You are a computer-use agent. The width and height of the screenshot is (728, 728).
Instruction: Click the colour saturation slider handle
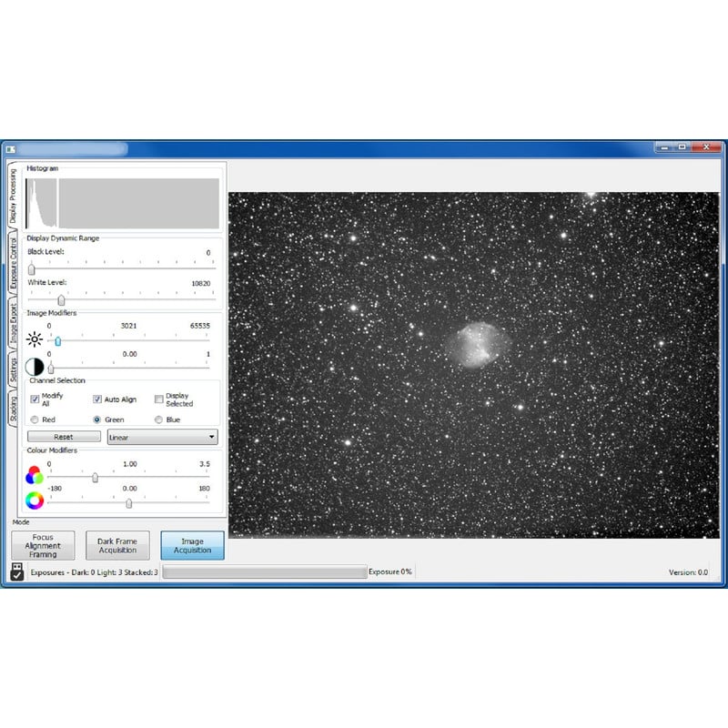point(96,477)
